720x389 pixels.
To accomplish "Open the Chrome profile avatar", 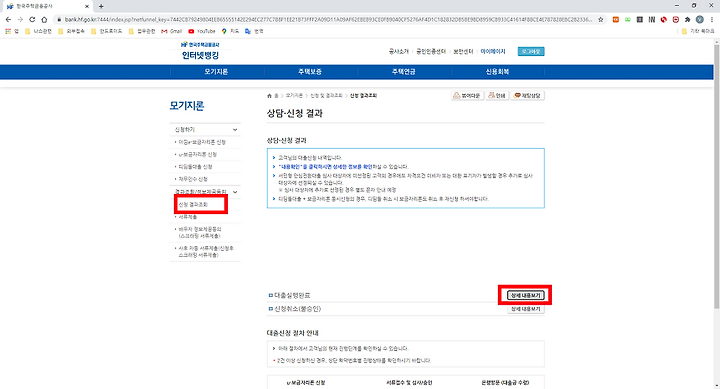I will point(699,19).
